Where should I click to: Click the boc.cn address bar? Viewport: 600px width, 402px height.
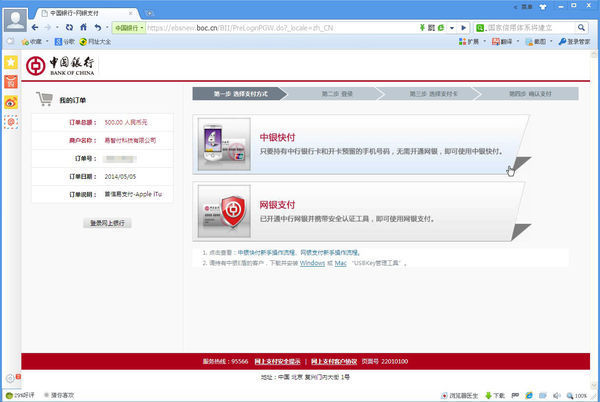click(281, 28)
